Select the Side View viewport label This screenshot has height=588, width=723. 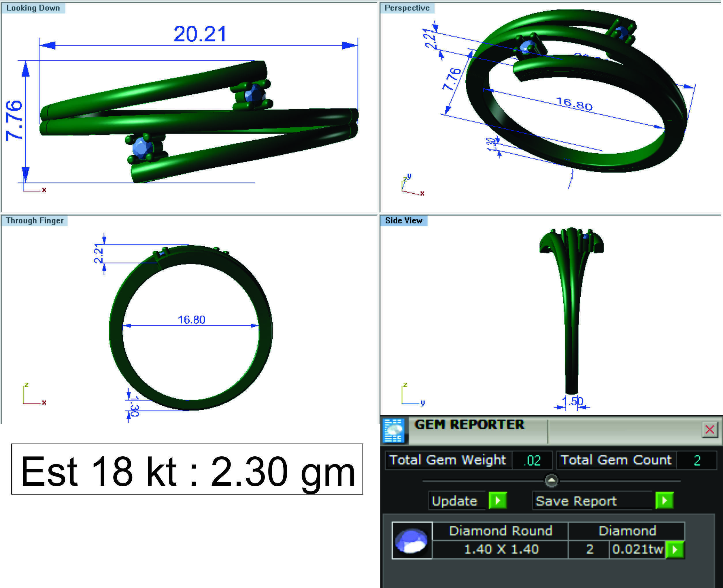pyautogui.click(x=403, y=220)
